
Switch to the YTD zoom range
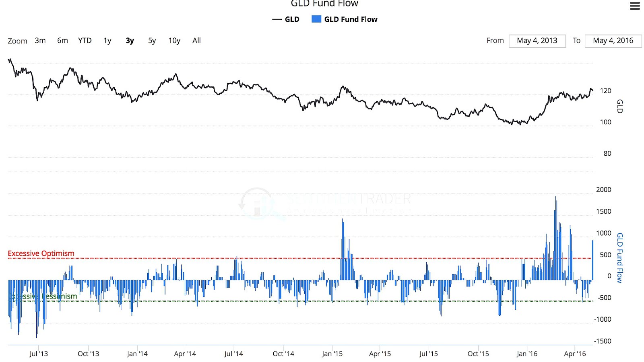(85, 40)
